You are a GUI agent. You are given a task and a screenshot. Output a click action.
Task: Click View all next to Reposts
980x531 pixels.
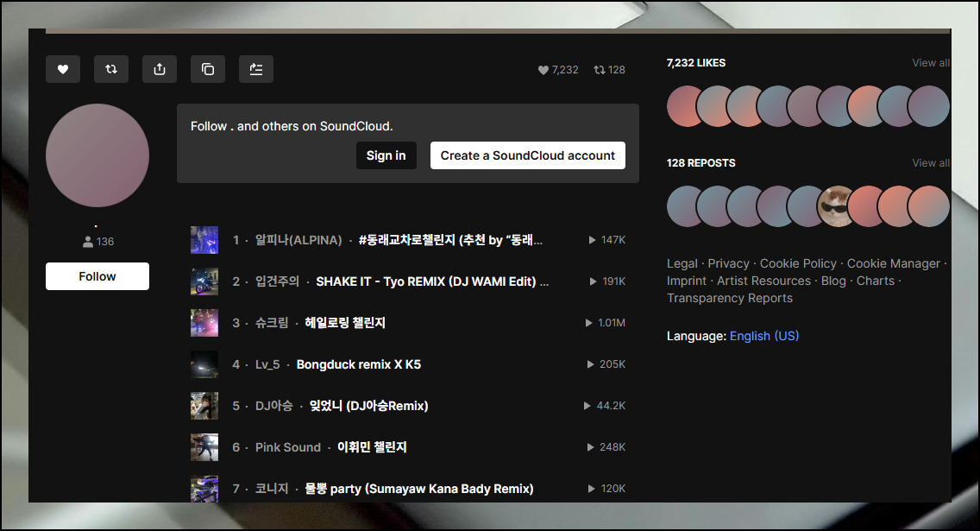pos(931,163)
